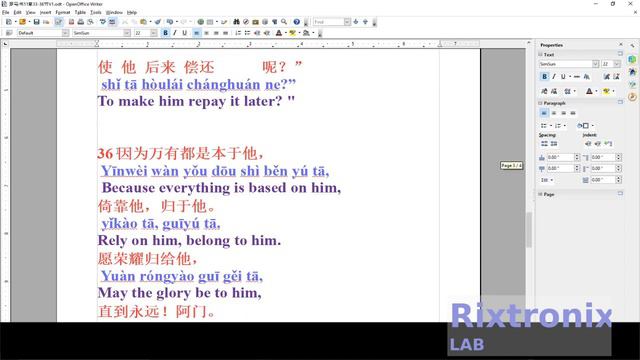Open font color picker in formatting toolbar
The width and height of the screenshot is (640, 360).
click(x=278, y=33)
